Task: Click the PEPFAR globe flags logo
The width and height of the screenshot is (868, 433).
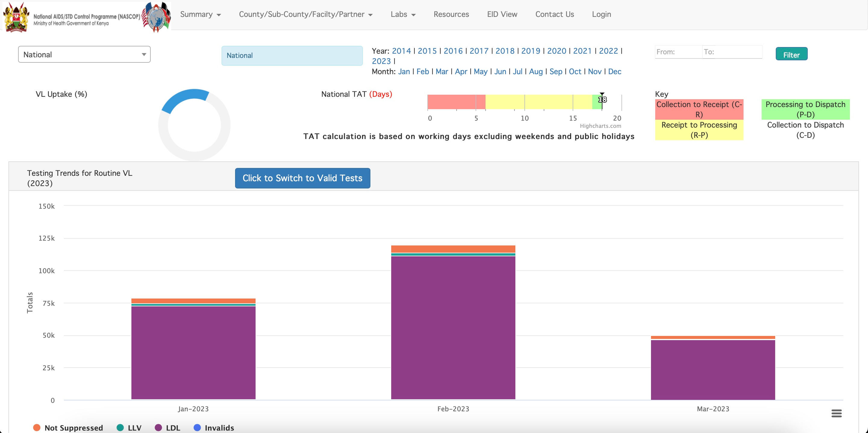Action: point(156,17)
